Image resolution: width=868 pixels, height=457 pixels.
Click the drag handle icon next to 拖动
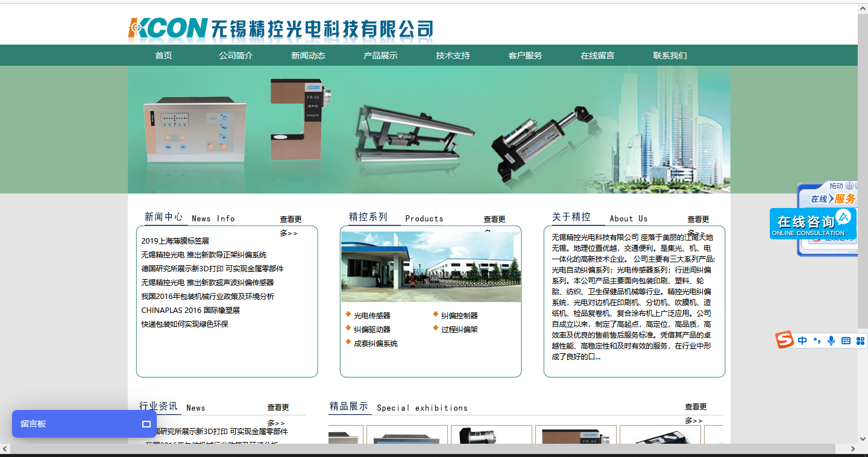[x=850, y=186]
